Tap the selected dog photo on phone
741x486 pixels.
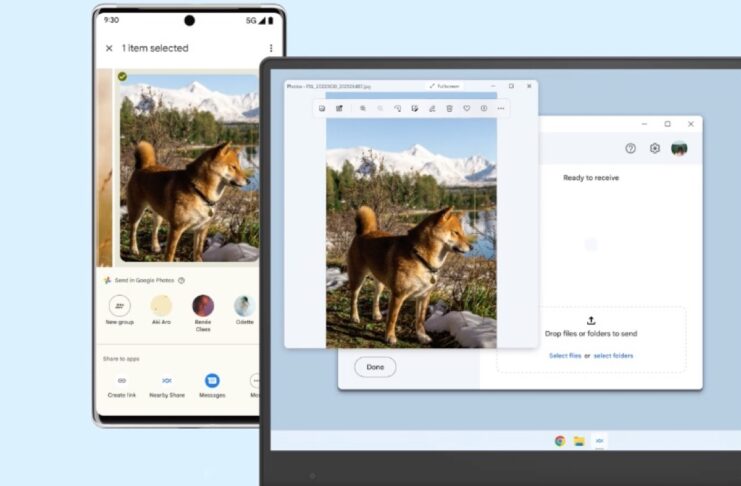tap(189, 167)
